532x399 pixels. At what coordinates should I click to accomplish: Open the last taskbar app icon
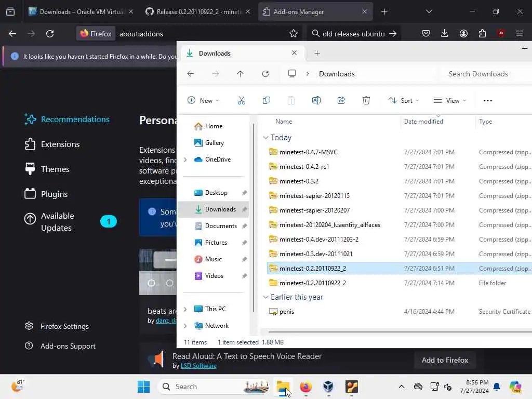[352, 387]
